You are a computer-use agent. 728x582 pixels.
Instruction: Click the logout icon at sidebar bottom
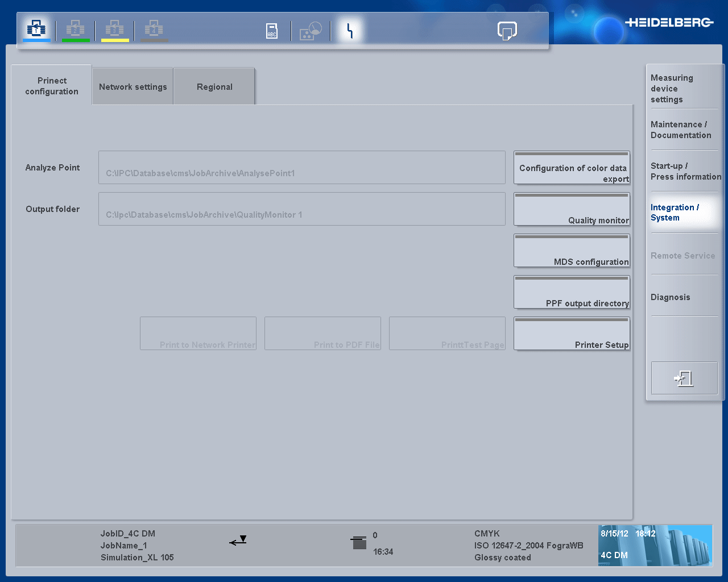684,377
